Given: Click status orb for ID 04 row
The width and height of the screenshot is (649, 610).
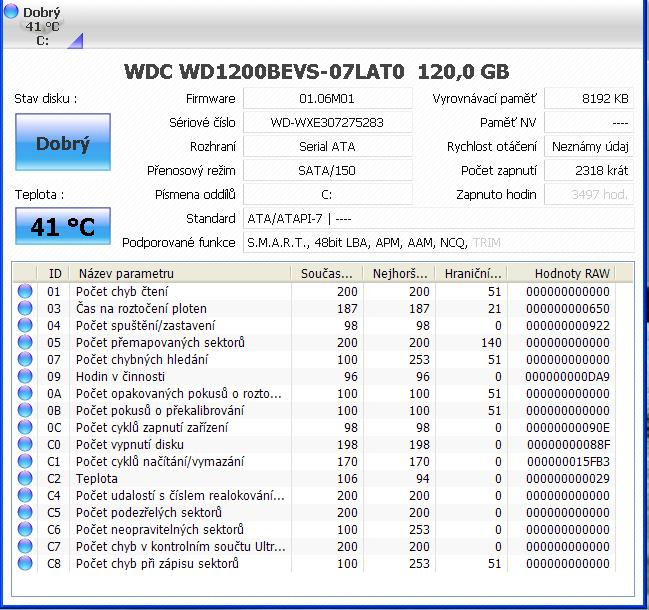Looking at the screenshot, I should tap(25, 325).
